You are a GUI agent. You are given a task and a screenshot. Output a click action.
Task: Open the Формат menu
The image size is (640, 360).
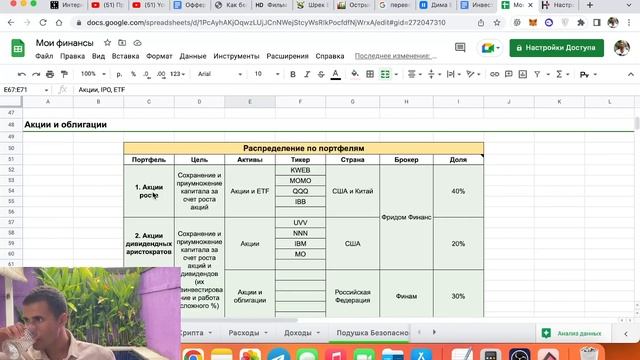click(x=159, y=56)
